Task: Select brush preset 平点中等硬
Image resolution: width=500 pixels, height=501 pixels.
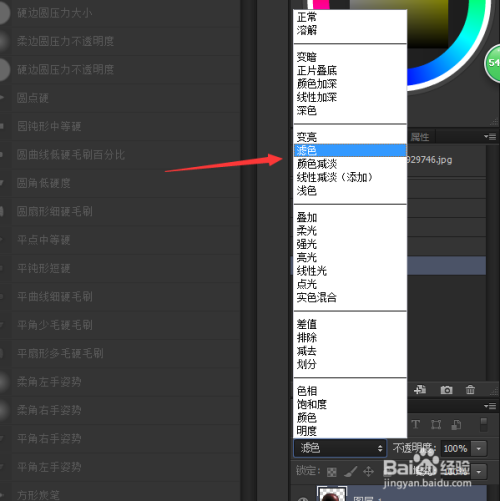Action: [x=120, y=240]
